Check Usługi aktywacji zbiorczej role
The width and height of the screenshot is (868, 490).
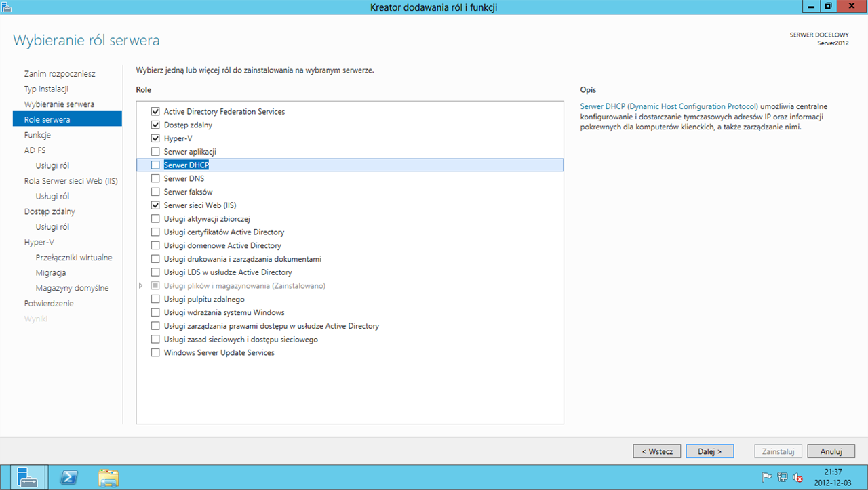155,219
